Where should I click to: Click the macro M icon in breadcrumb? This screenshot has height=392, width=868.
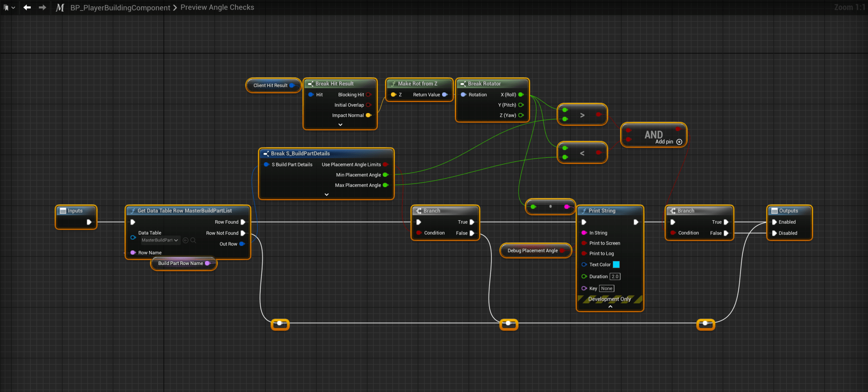coord(60,8)
